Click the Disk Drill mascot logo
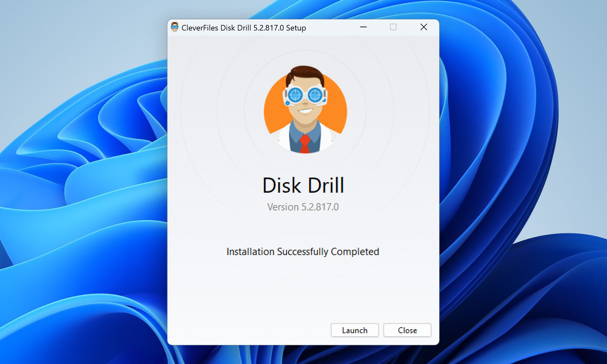The width and height of the screenshot is (607, 364). click(305, 110)
